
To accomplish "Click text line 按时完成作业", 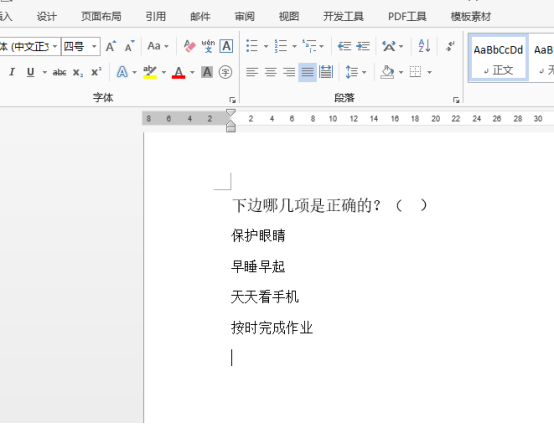I will 272,328.
